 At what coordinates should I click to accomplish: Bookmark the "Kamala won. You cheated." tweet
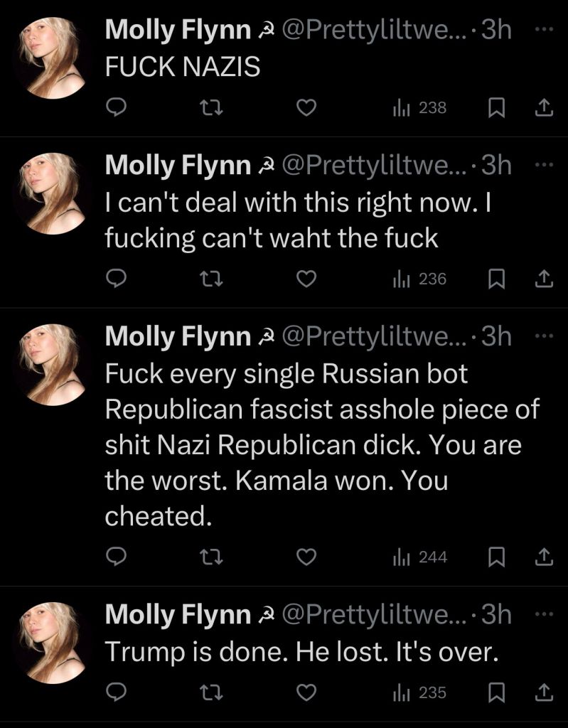click(x=497, y=557)
